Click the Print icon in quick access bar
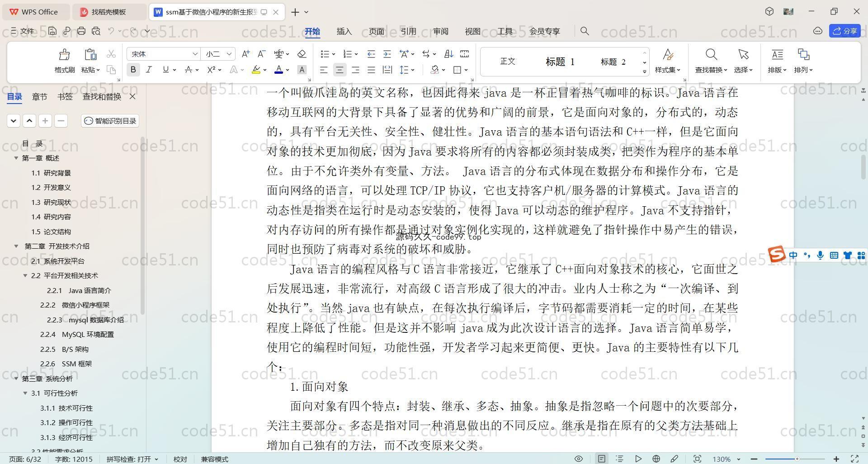Viewport: 868px width, 464px height. click(81, 31)
